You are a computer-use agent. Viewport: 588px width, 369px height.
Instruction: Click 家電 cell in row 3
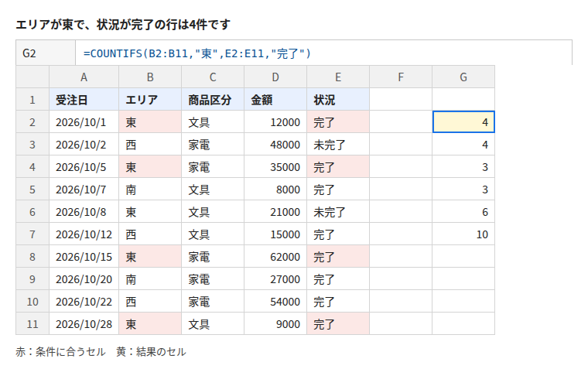click(x=213, y=145)
